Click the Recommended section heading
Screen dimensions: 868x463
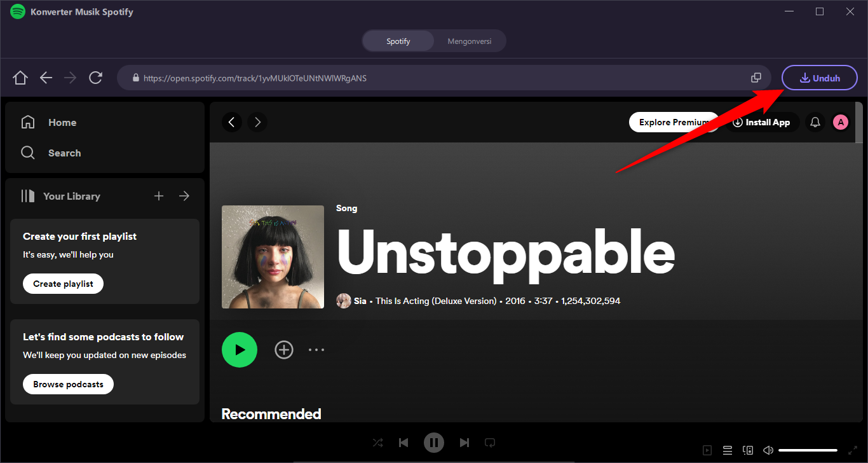tap(271, 414)
